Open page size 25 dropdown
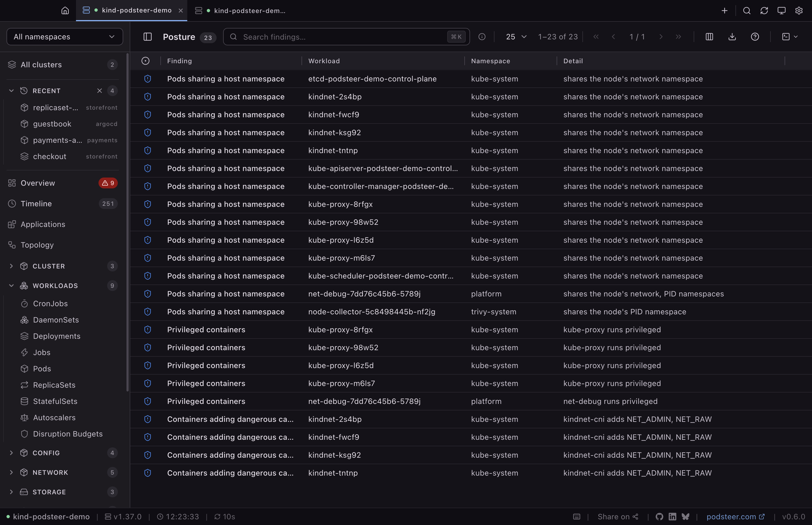 tap(516, 37)
